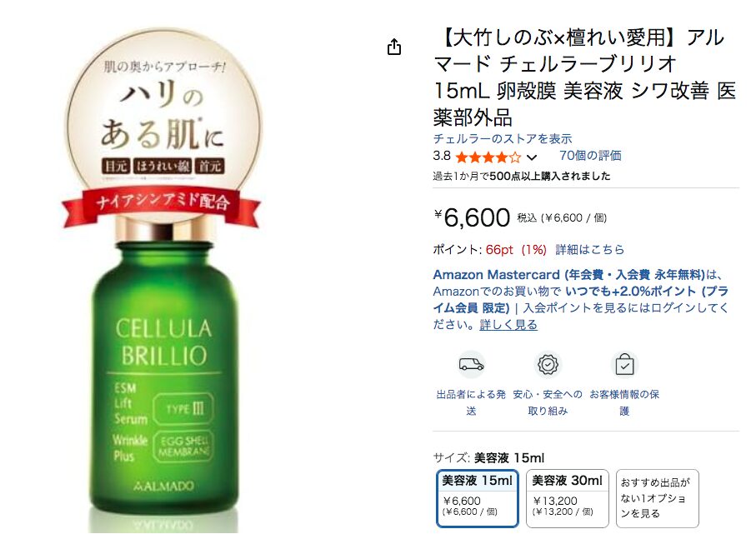The width and height of the screenshot is (756, 534).
Task: Click the お客様情報の保護 label
Action: coord(624,402)
